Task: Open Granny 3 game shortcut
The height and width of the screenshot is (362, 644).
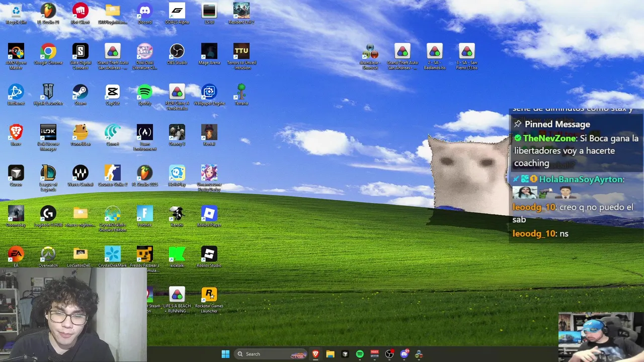Action: (x=177, y=135)
